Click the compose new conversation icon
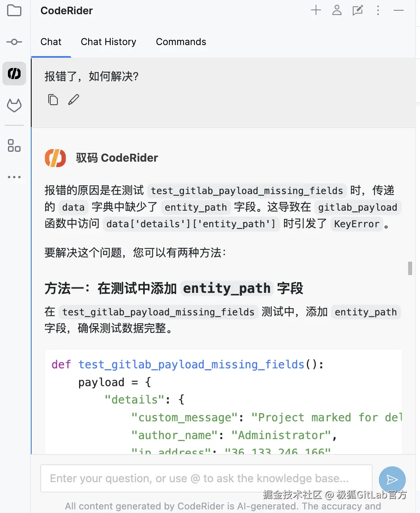This screenshot has width=420, height=513. click(358, 11)
